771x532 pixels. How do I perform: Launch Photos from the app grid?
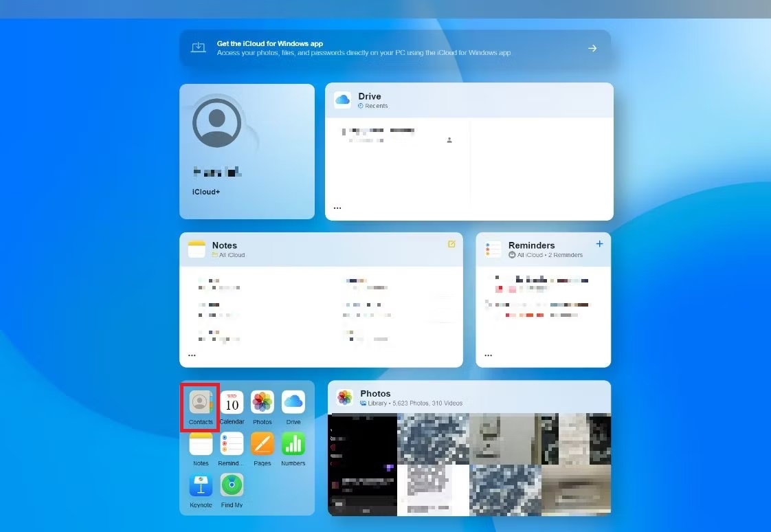point(262,403)
